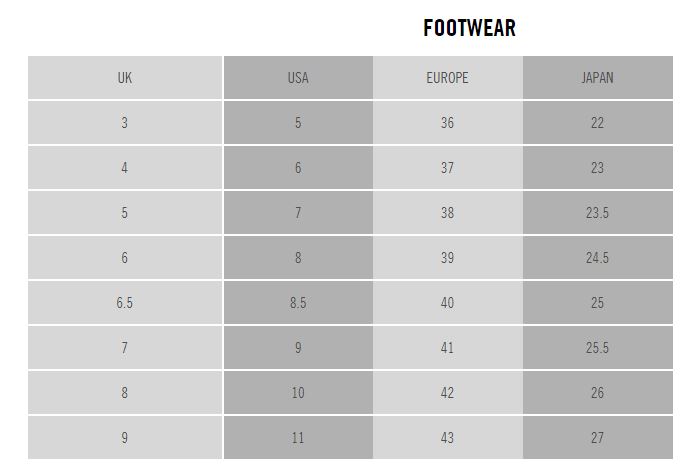Select the Europe size 40 cell
Screen dimensions: 695x476
(448, 303)
